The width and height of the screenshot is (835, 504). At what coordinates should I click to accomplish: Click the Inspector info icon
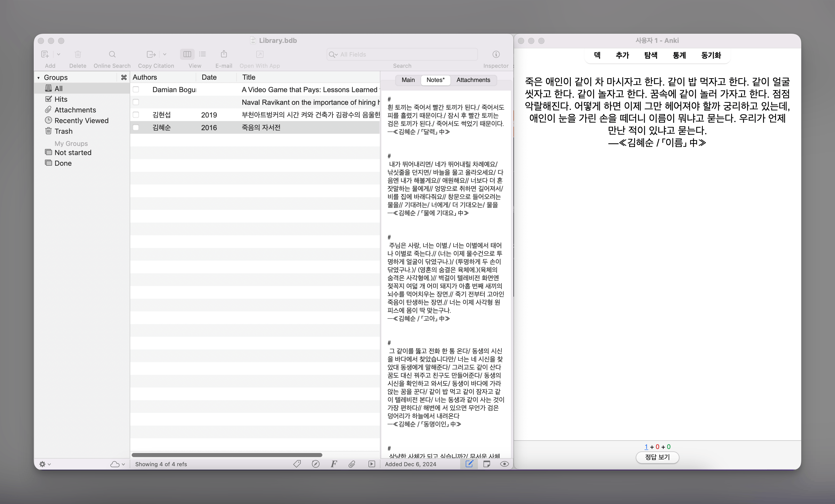496,54
